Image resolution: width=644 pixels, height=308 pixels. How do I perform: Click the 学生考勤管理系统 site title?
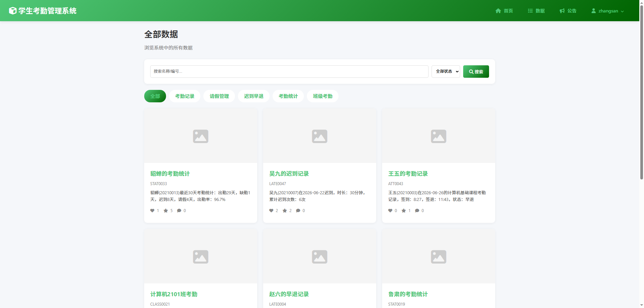click(x=47, y=11)
